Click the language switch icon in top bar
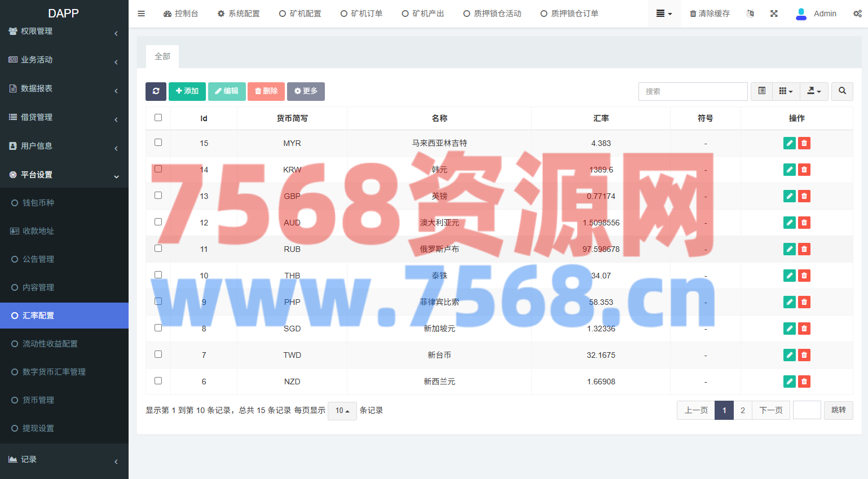Image resolution: width=868 pixels, height=479 pixels. pyautogui.click(x=750, y=14)
